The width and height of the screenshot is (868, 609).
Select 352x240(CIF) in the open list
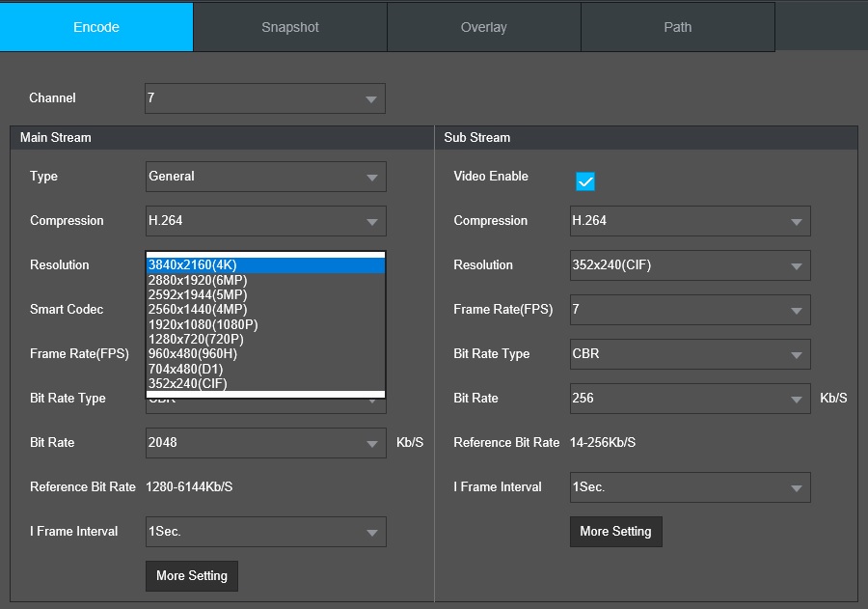pyautogui.click(x=266, y=383)
